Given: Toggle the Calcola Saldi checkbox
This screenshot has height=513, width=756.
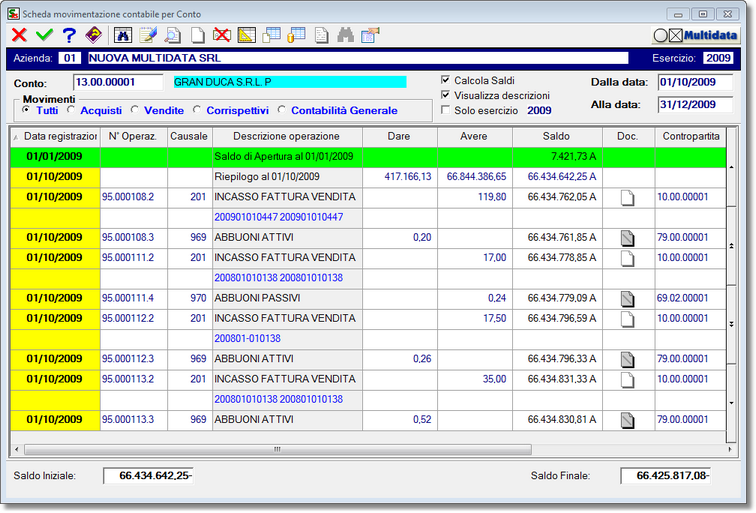Looking at the screenshot, I should click(x=446, y=80).
